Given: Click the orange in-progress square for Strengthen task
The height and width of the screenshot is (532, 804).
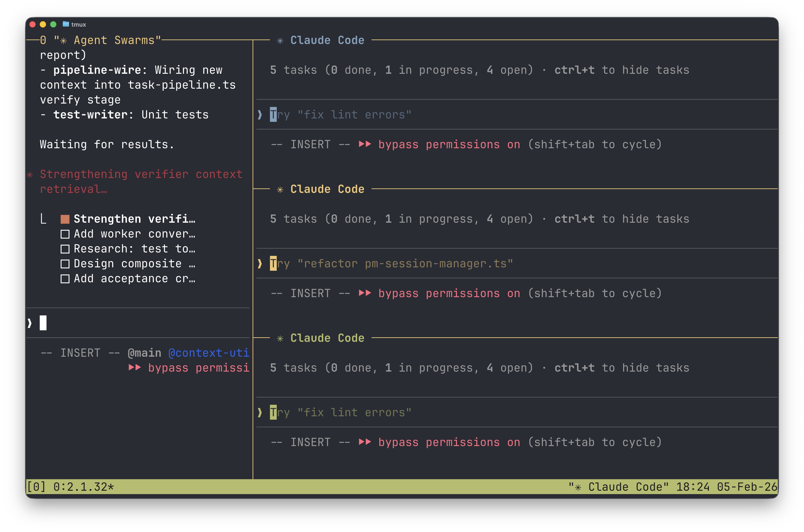Looking at the screenshot, I should coord(65,219).
